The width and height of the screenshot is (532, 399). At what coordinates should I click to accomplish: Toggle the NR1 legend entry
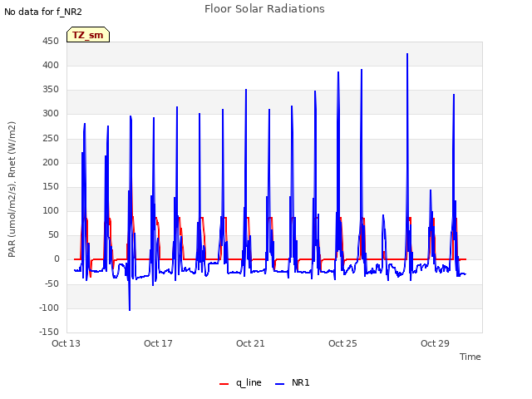[293, 382]
